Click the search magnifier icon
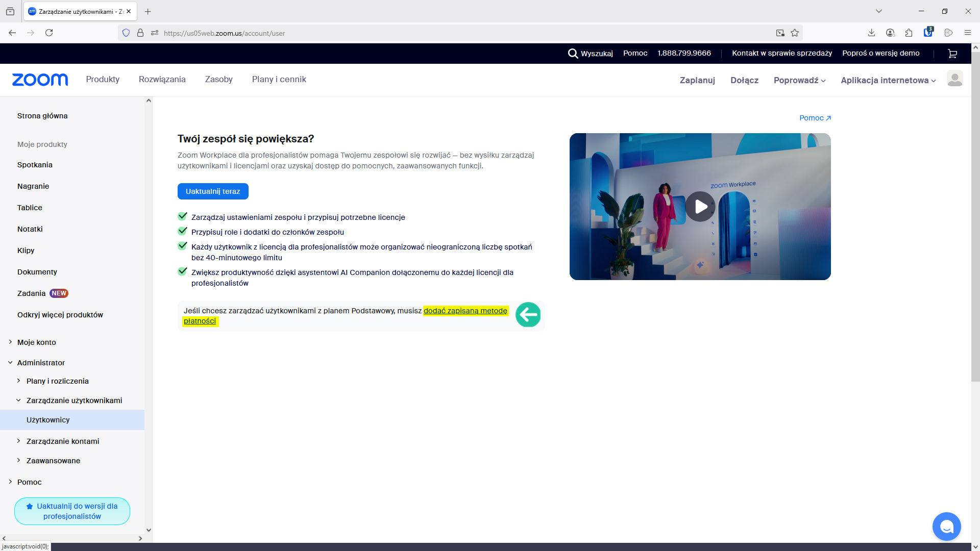The width and height of the screenshot is (980, 551). point(573,54)
